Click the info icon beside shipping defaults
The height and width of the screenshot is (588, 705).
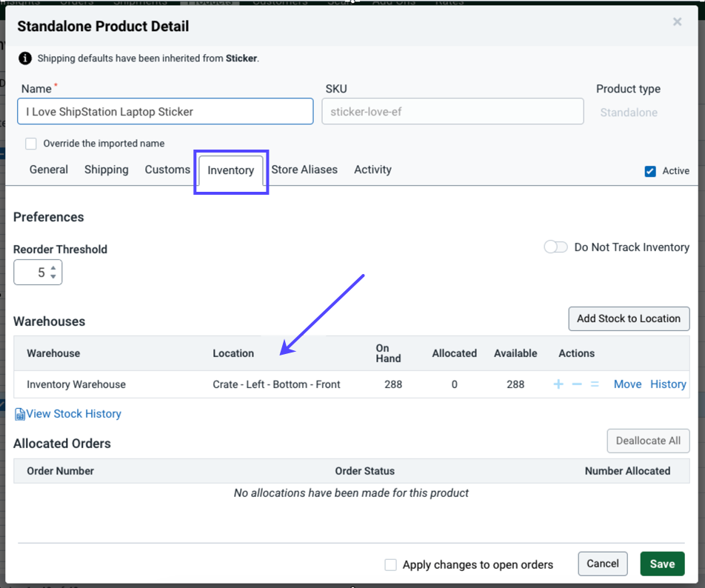point(25,58)
